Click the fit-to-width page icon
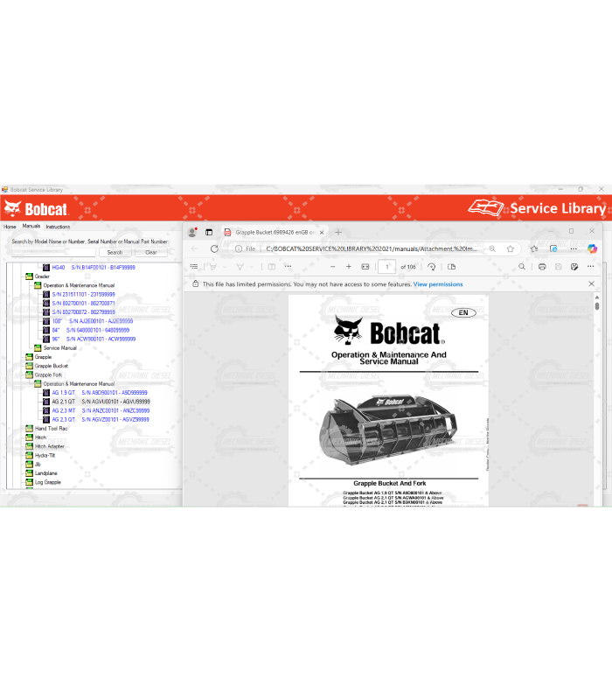This screenshot has height=700, width=612. [x=365, y=267]
